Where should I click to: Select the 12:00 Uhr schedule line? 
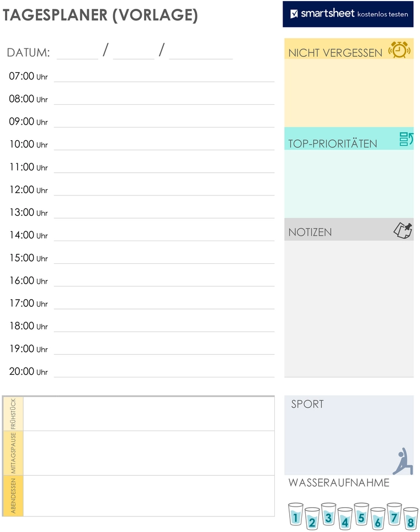point(164,189)
